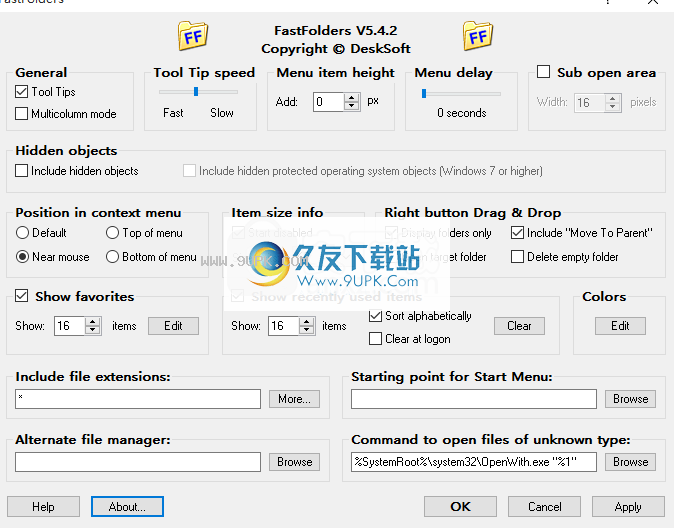
Task: Increase recently used Show items count
Action: [x=306, y=322]
